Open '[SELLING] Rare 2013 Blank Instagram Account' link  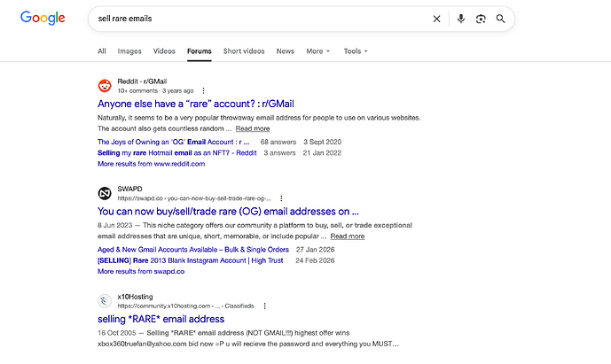pyautogui.click(x=190, y=260)
